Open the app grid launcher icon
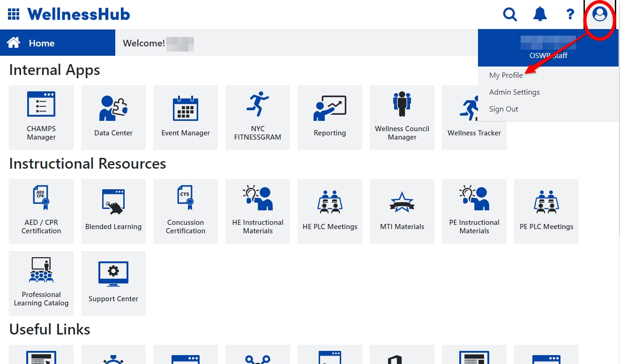The width and height of the screenshot is (620, 364). click(14, 15)
